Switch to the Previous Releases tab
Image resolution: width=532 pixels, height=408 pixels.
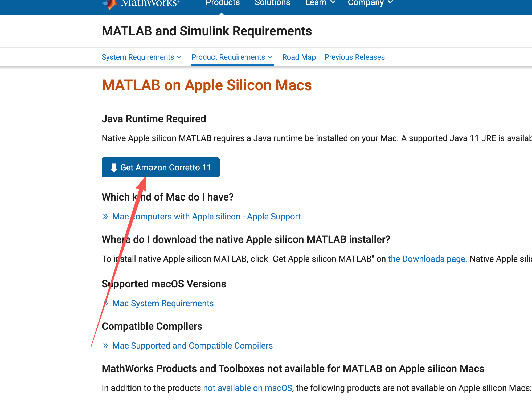pyautogui.click(x=354, y=57)
